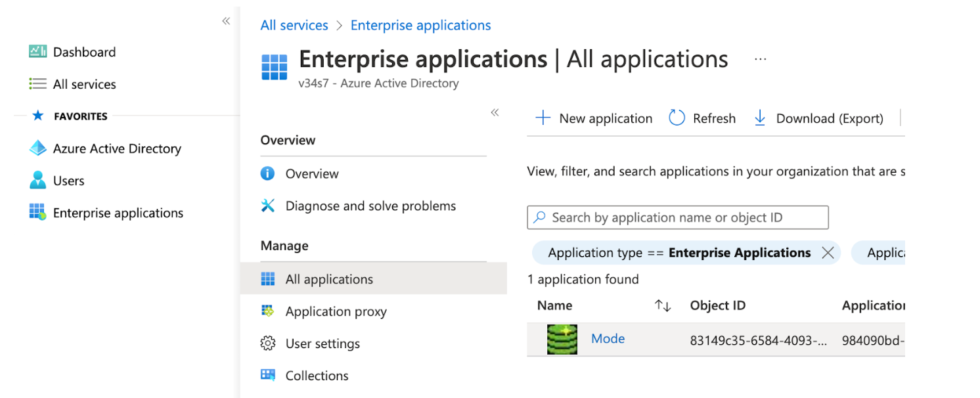Image resolution: width=980 pixels, height=398 pixels.
Task: Open Users in favorites
Action: [68, 181]
